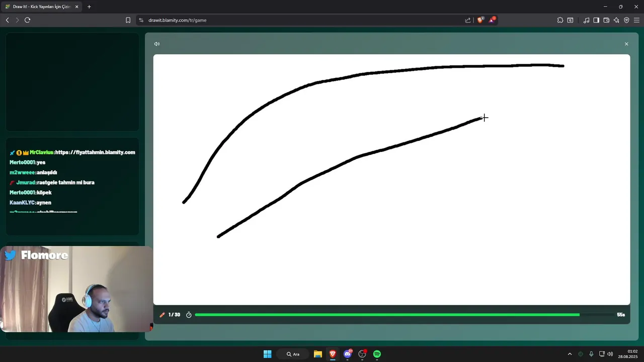Open the fiyattahmin.blamity.com link in chat
The image size is (644, 362).
95,152
